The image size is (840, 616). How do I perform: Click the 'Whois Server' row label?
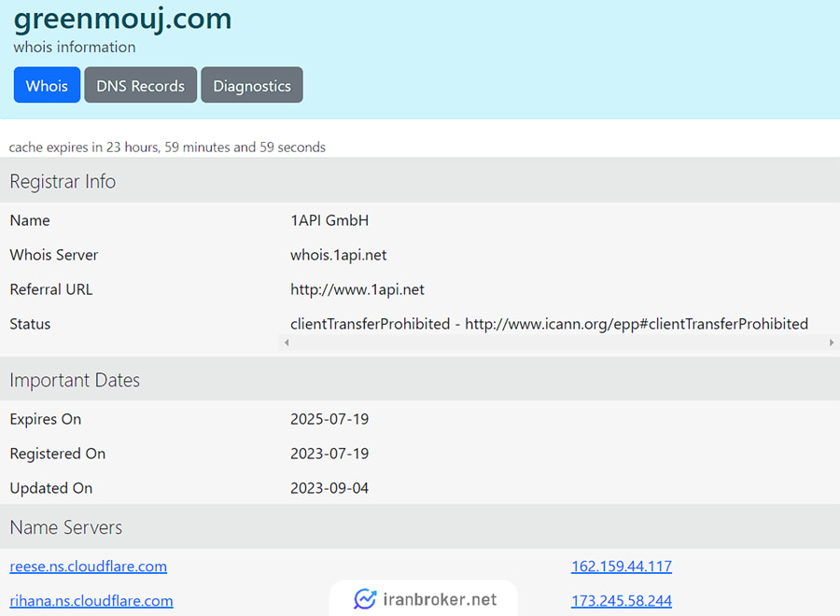point(54,255)
